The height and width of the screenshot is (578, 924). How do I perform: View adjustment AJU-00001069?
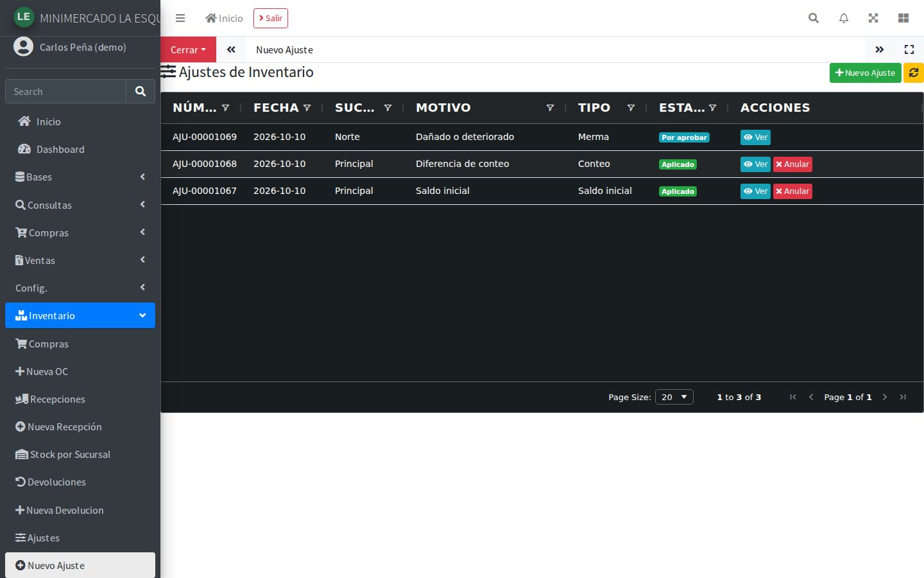tap(755, 137)
